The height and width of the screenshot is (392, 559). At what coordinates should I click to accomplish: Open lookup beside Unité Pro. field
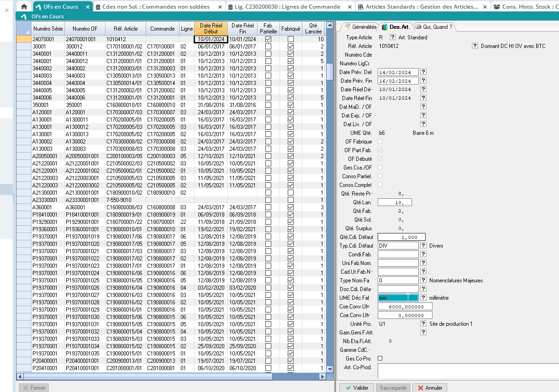coord(423,324)
